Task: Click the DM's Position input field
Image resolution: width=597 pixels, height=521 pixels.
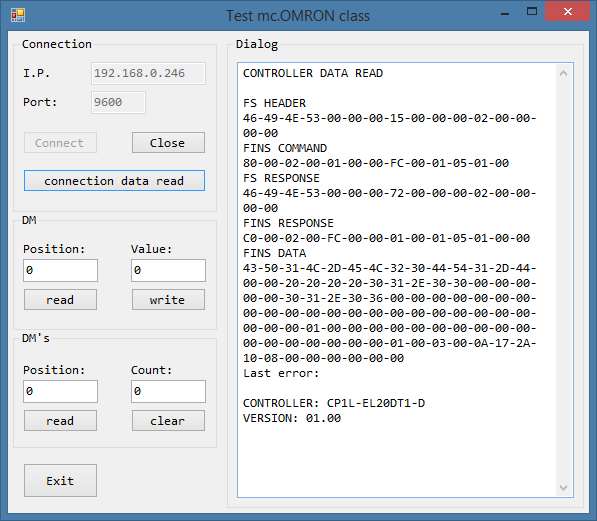Action: coord(60,391)
